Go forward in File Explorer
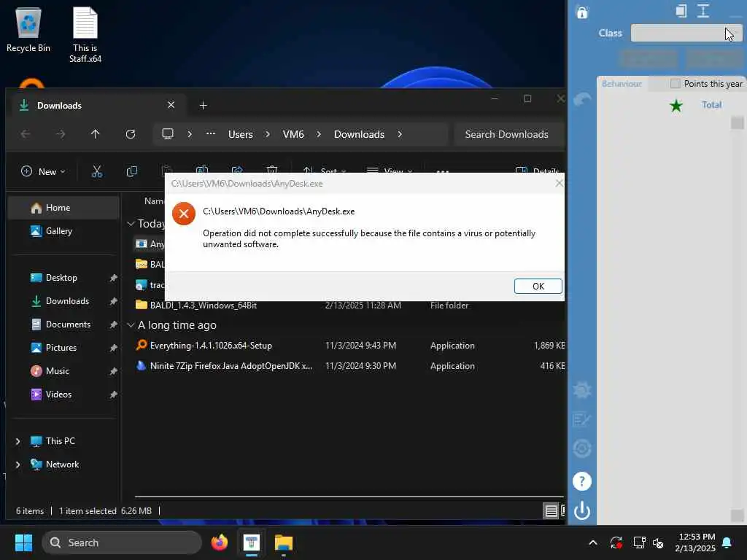The image size is (747, 560). click(61, 134)
